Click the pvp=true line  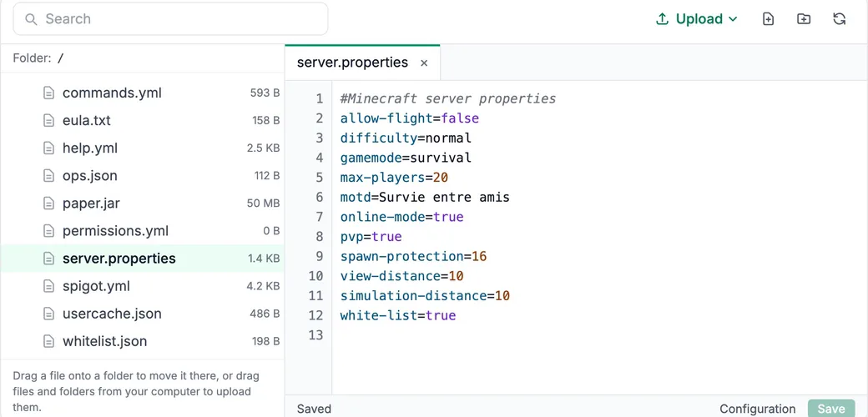tap(371, 237)
